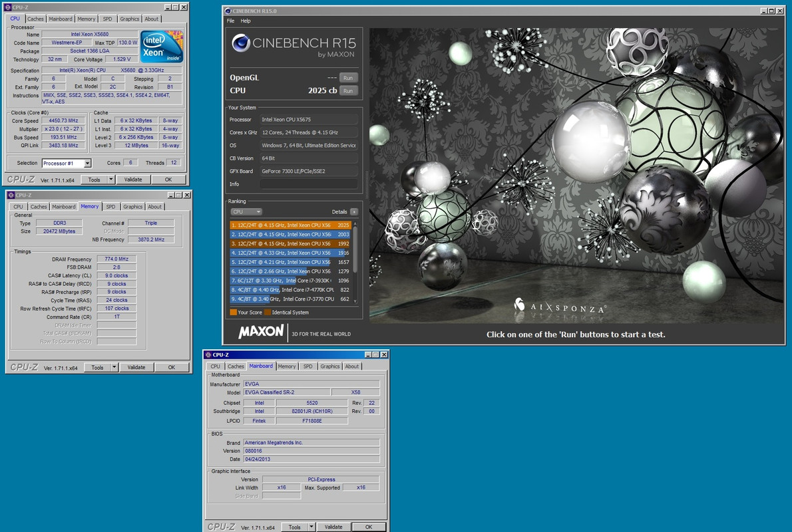The image size is (792, 532).
Task: Click the CPU-Z Mainboard window title icon
Action: [x=208, y=355]
